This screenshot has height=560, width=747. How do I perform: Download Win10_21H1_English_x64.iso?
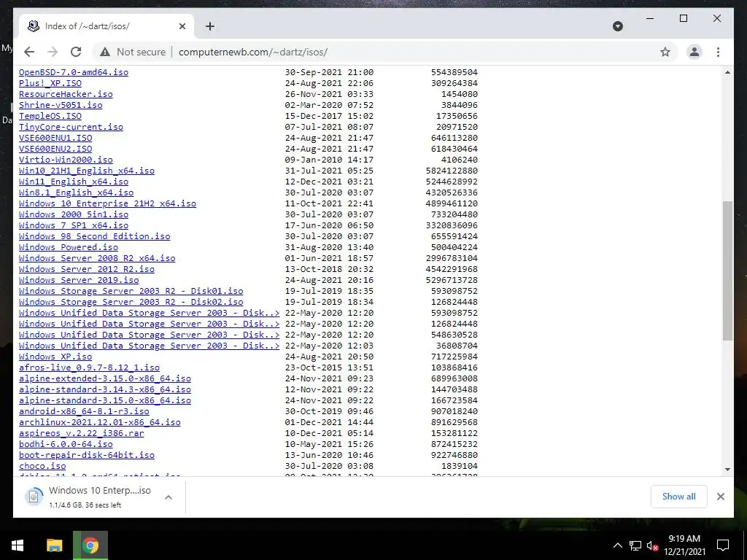click(87, 171)
